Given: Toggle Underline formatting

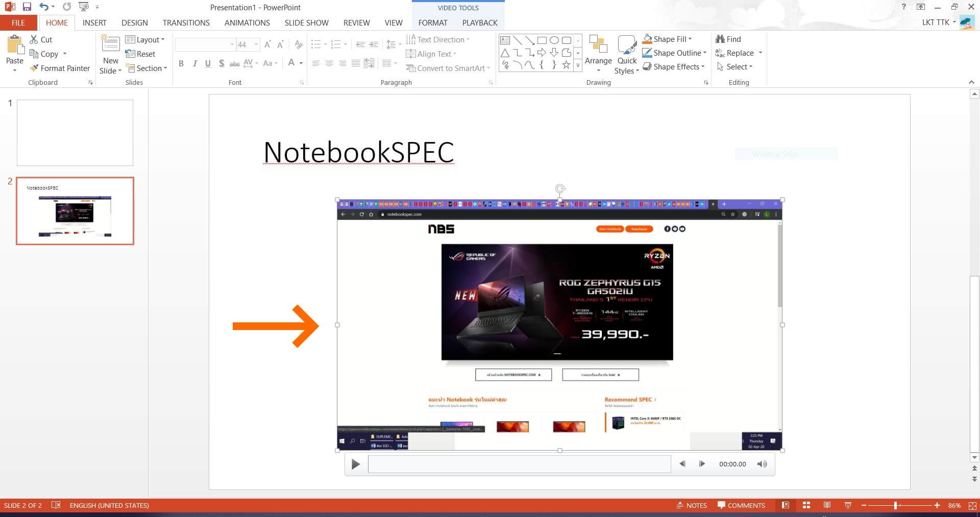Looking at the screenshot, I should point(208,63).
